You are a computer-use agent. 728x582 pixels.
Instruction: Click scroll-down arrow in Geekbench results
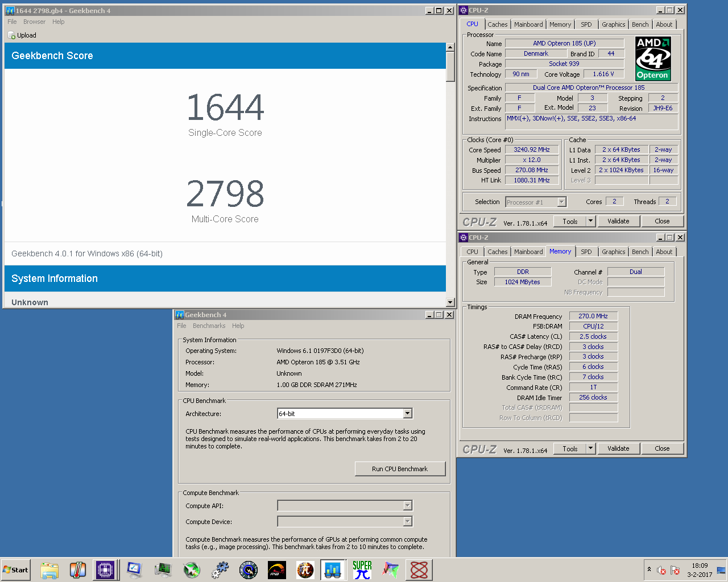(x=450, y=302)
